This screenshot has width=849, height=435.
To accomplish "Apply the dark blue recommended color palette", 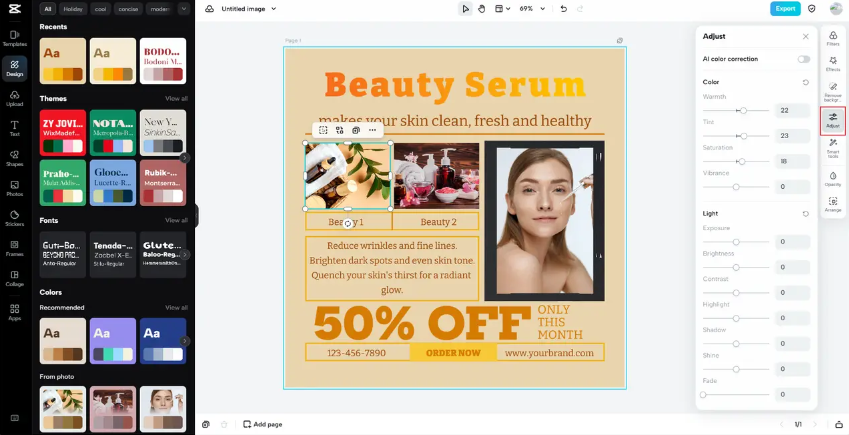I will [x=163, y=341].
